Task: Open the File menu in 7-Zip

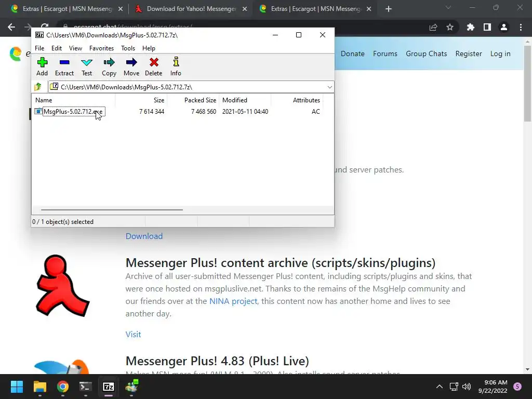Action: (x=39, y=48)
